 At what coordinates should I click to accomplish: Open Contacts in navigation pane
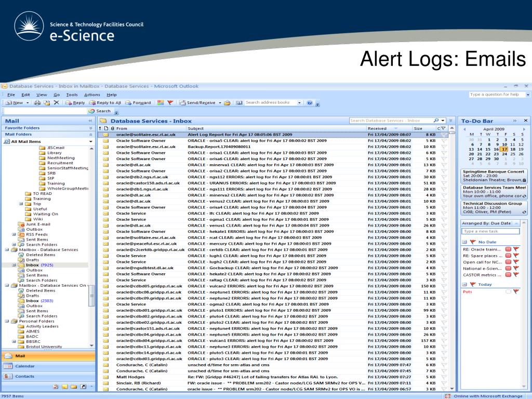(24, 376)
